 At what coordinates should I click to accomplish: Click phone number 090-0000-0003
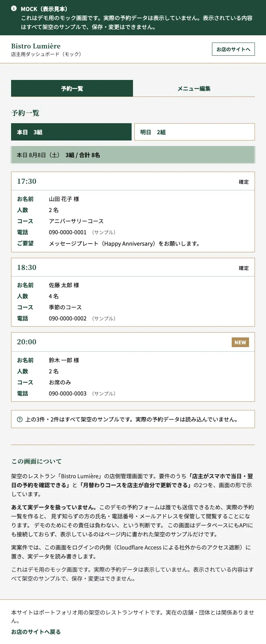pyautogui.click(x=68, y=393)
